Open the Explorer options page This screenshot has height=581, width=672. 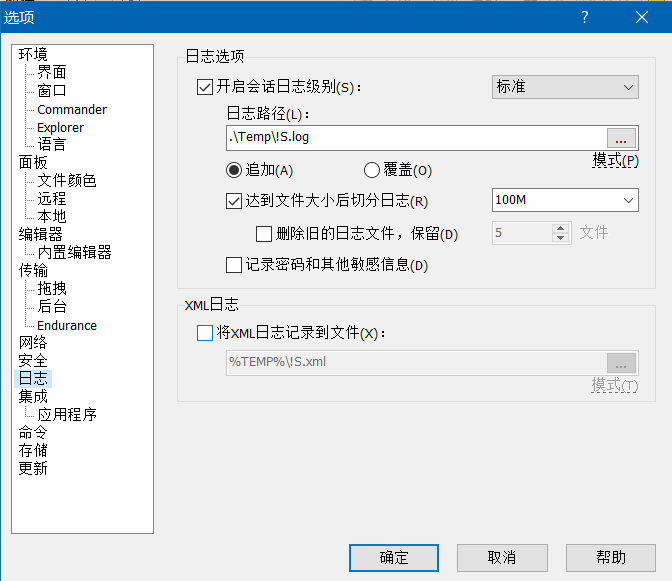(60, 128)
